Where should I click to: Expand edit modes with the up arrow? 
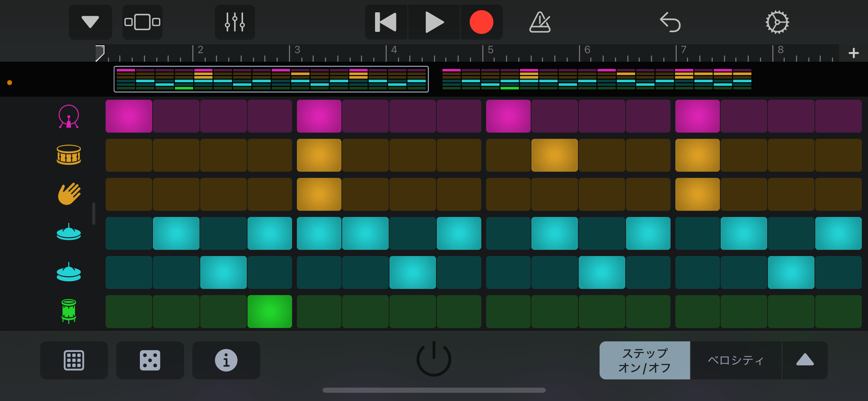pos(805,360)
